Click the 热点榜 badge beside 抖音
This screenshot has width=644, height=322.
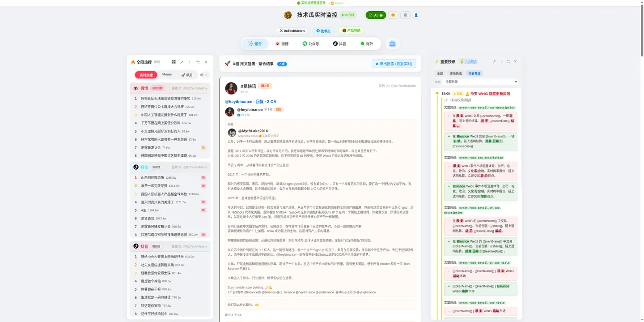156,167
